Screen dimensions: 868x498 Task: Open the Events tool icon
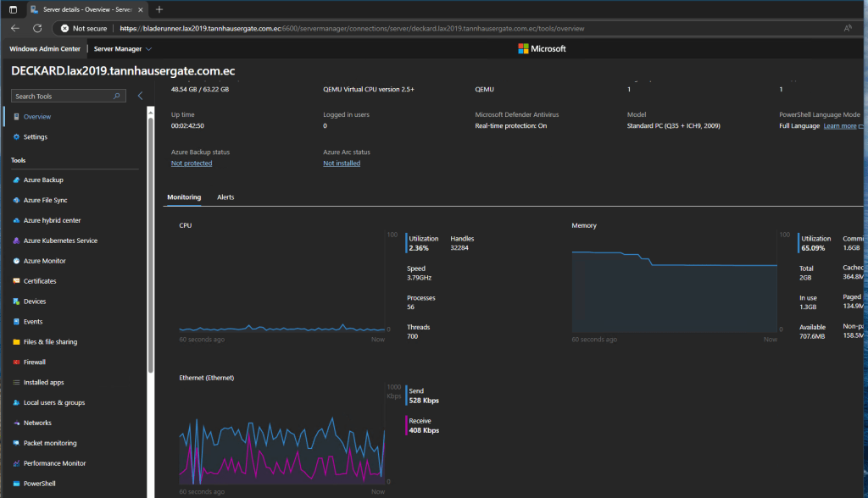(16, 322)
